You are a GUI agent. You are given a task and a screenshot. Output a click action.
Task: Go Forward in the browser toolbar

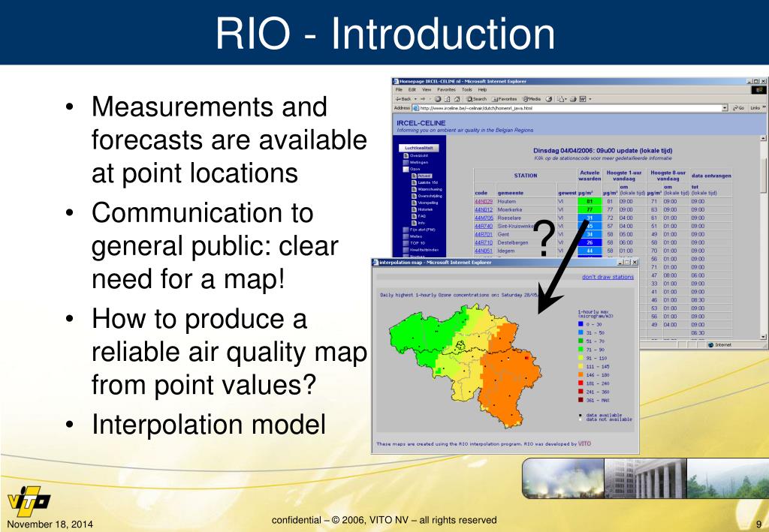pos(423,99)
